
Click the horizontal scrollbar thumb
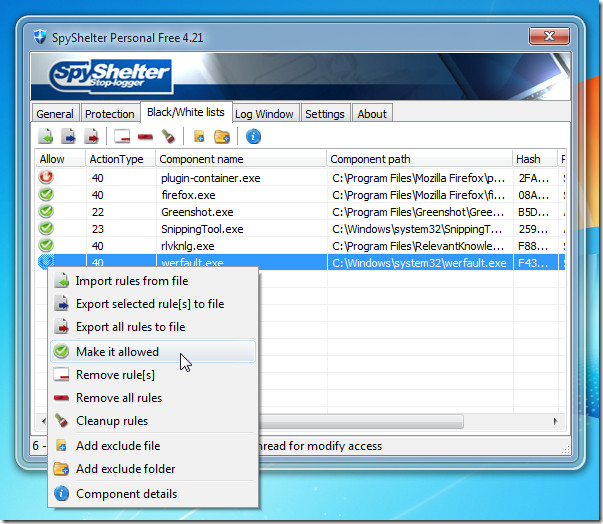[x=361, y=421]
